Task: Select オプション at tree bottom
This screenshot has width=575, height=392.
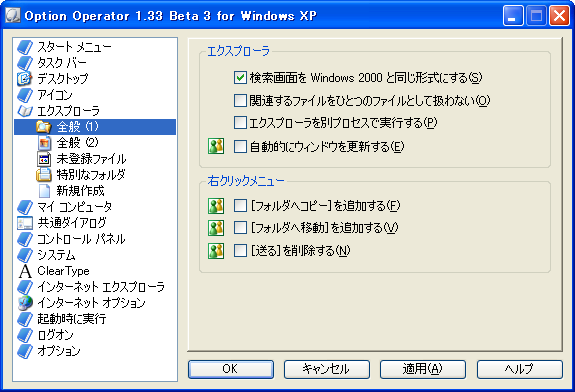Action: (x=59, y=351)
